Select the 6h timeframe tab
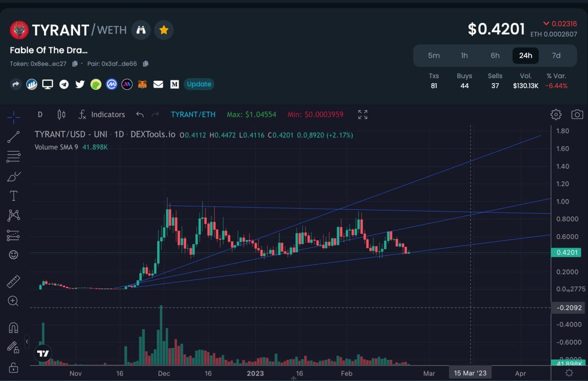588x381 pixels. 495,55
